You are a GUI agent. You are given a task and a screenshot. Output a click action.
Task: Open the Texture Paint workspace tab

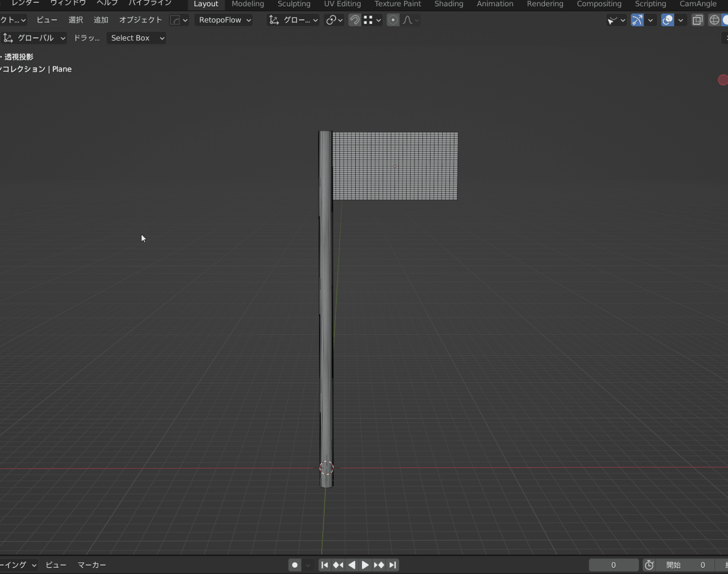point(397,4)
